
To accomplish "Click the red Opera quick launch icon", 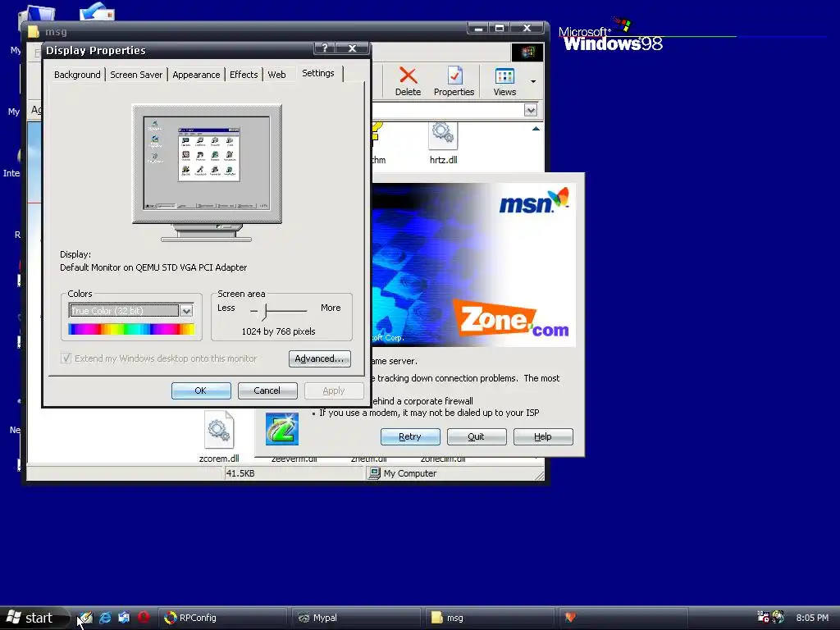I will pyautogui.click(x=143, y=617).
